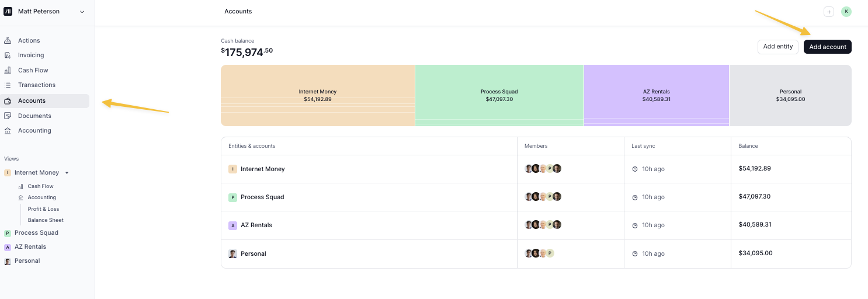Click the Documents icon in sidebar
The height and width of the screenshot is (299, 868).
click(x=8, y=116)
